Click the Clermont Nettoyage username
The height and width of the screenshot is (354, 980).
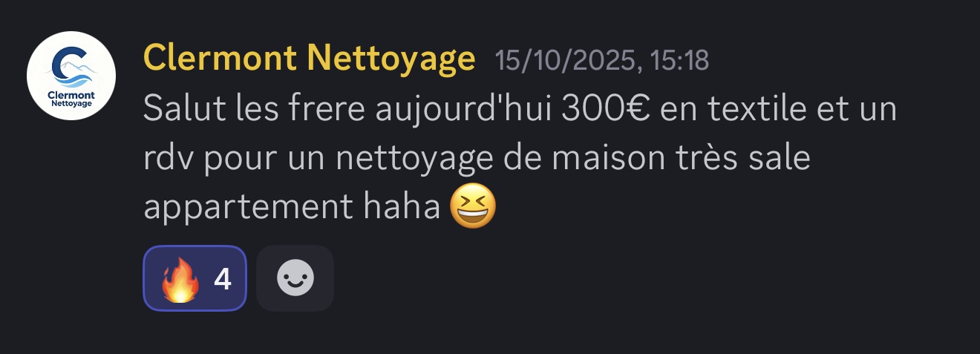pos(309,58)
